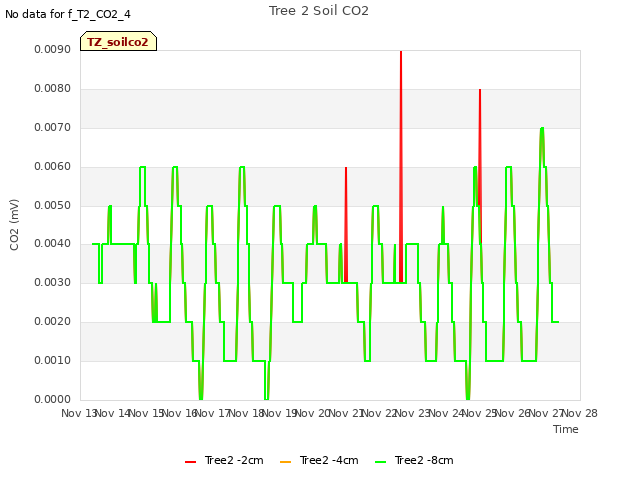
Task: Click the 0.0040 y-axis tick label
Action: pyautogui.click(x=53, y=244)
